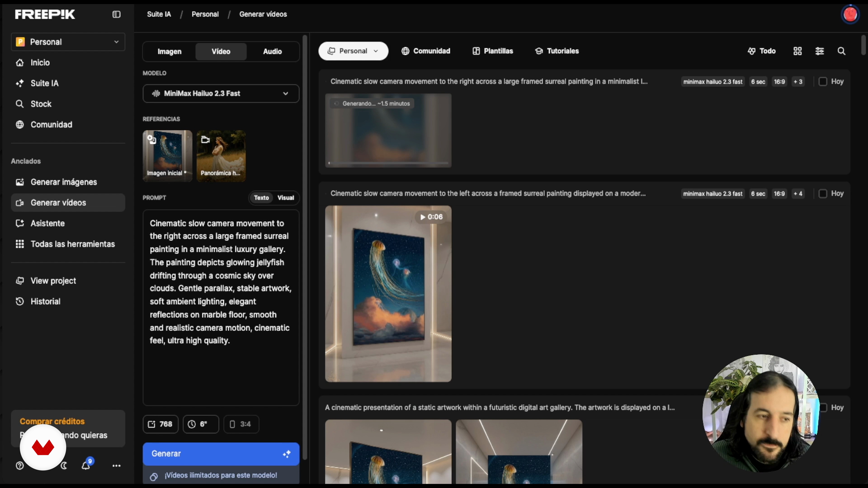Click the blue Generar button
The width and height of the screenshot is (868, 488).
click(x=221, y=454)
